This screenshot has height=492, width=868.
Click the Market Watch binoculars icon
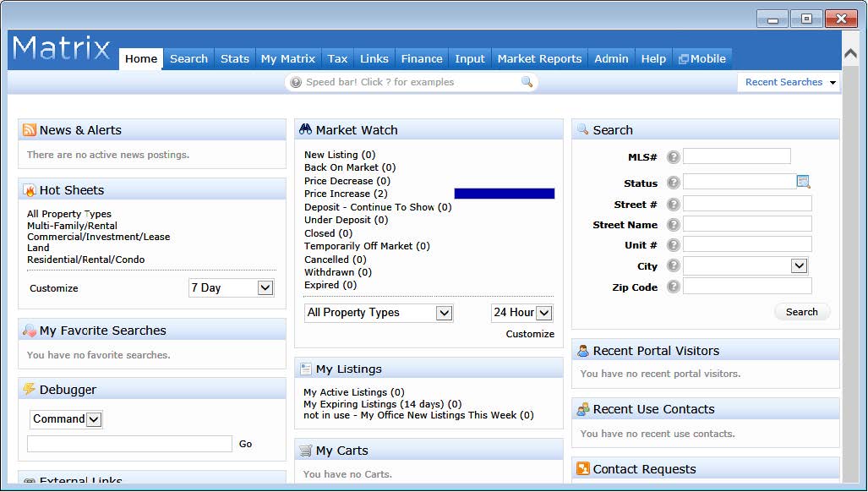[x=306, y=129]
